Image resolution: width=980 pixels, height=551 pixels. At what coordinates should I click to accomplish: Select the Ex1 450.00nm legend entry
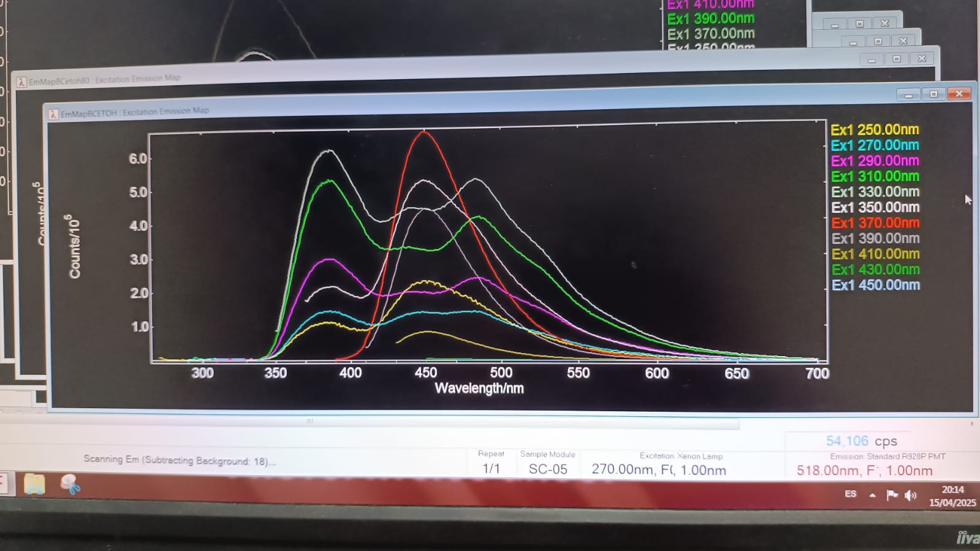[x=875, y=285]
